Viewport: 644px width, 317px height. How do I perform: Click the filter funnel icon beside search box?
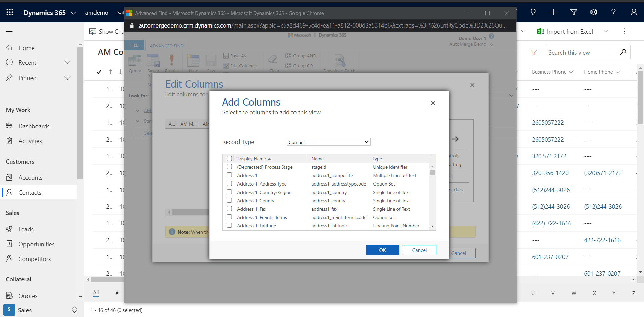pyautogui.click(x=534, y=52)
